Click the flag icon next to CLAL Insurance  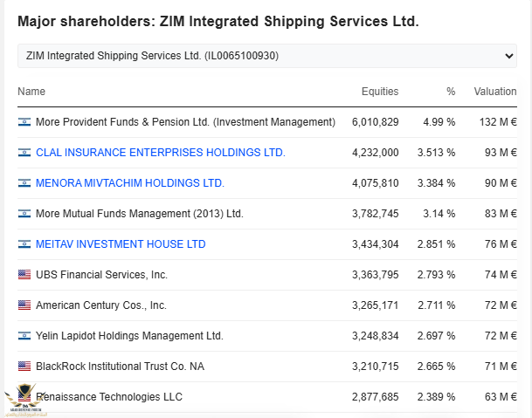point(24,153)
